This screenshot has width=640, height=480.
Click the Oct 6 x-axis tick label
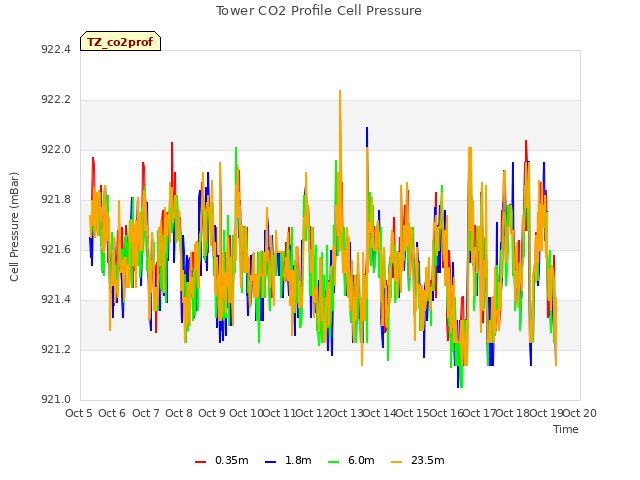tap(112, 413)
